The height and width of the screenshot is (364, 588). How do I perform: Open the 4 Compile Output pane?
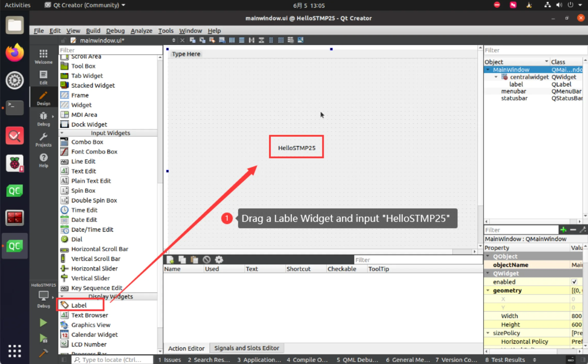click(x=307, y=360)
